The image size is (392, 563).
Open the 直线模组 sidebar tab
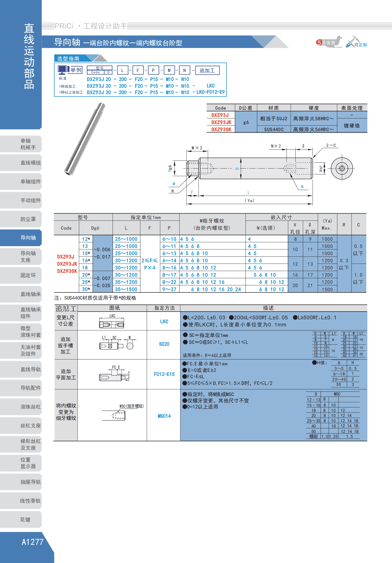pos(21,163)
